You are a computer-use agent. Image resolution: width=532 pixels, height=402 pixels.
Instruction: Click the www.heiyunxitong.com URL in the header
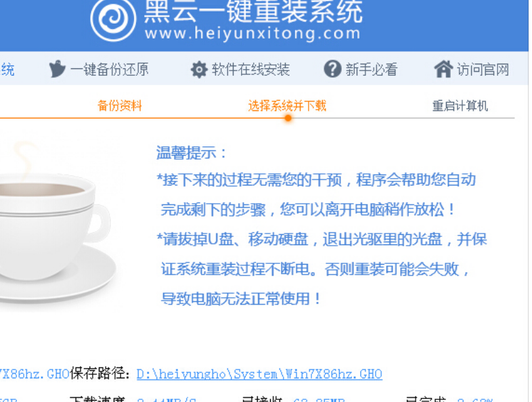click(252, 34)
